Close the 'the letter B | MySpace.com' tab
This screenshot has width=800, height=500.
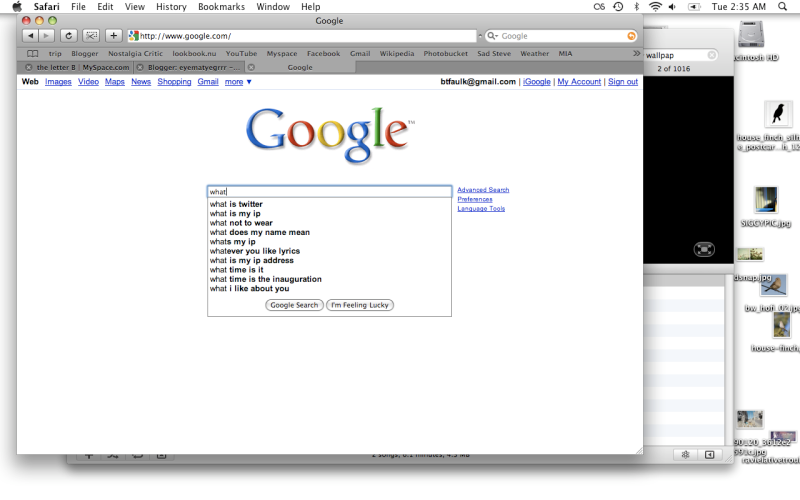[29, 67]
